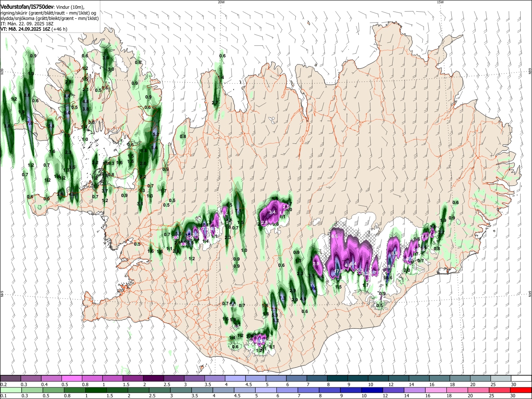Click the 20W longitude label at the top edge
This screenshot has width=532, height=399.
(221, 2)
